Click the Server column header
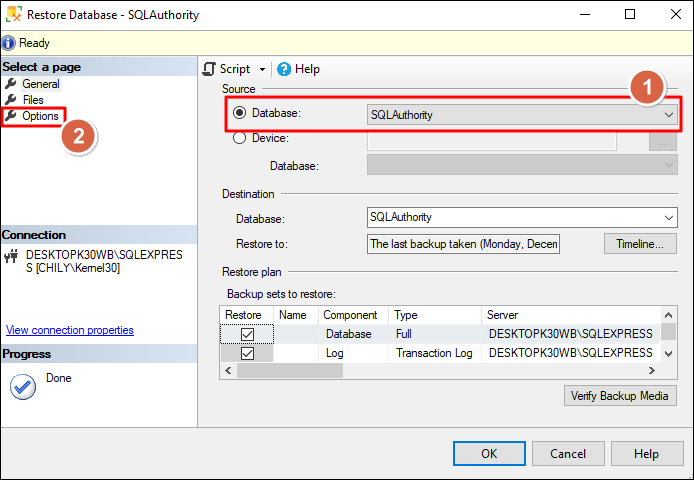This screenshot has height=480, width=694. [571, 315]
